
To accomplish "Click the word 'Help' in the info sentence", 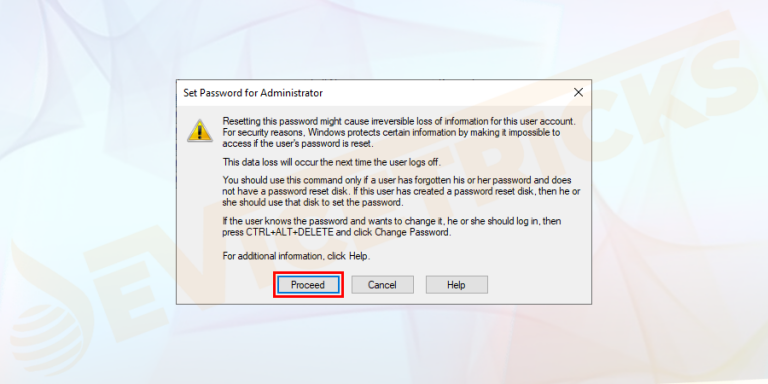I will point(359,256).
